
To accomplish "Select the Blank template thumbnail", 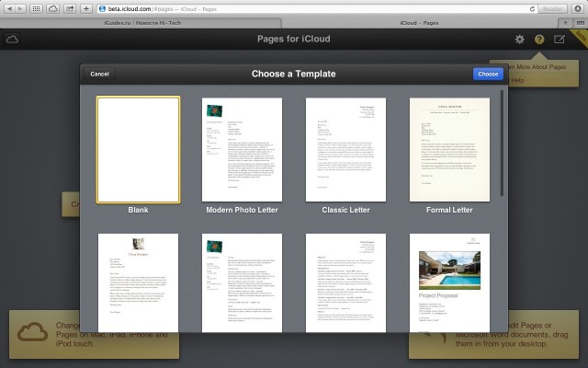I will tap(139, 149).
